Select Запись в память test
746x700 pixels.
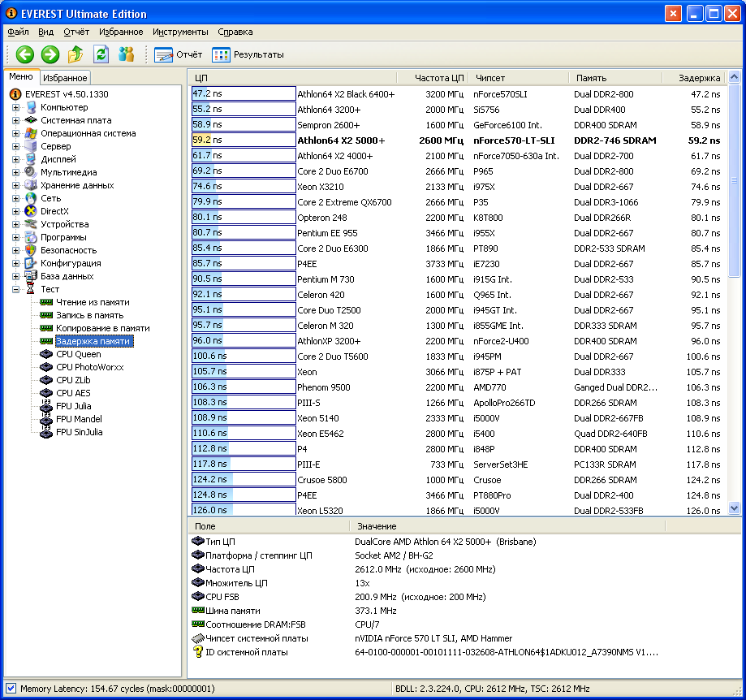[89, 315]
